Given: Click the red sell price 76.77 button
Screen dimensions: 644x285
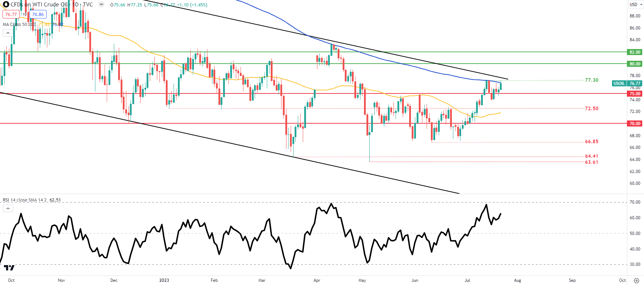Looking at the screenshot, I should (x=11, y=15).
